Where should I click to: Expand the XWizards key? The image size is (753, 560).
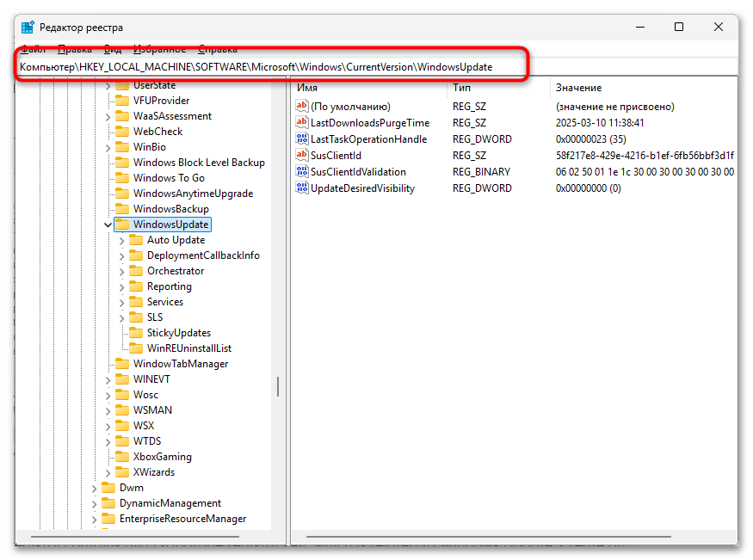pos(108,472)
